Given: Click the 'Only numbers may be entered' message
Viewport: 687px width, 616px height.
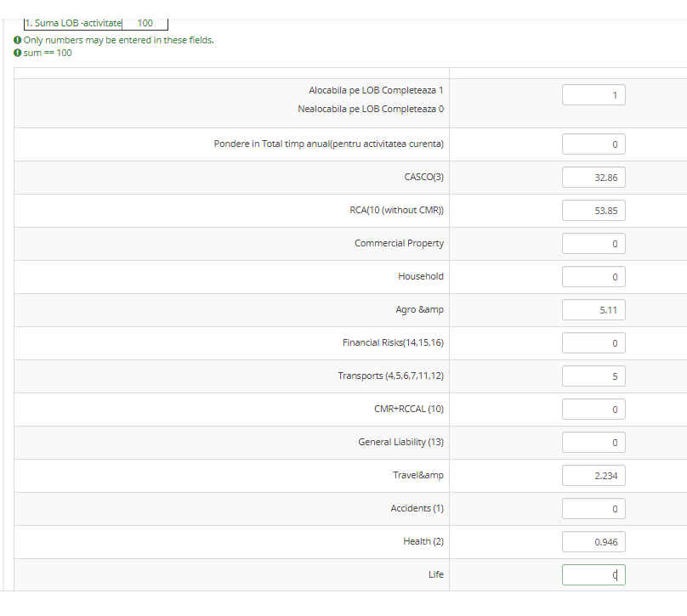Looking at the screenshot, I should tap(118, 41).
